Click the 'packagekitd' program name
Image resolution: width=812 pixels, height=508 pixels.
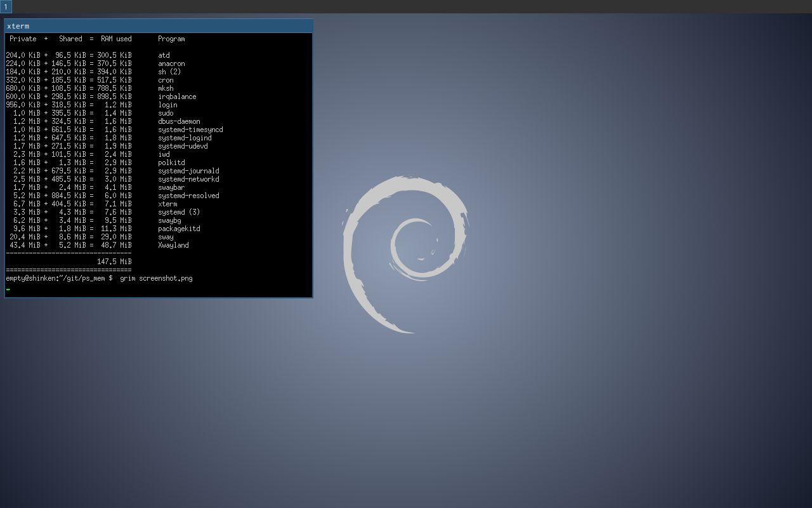179,229
